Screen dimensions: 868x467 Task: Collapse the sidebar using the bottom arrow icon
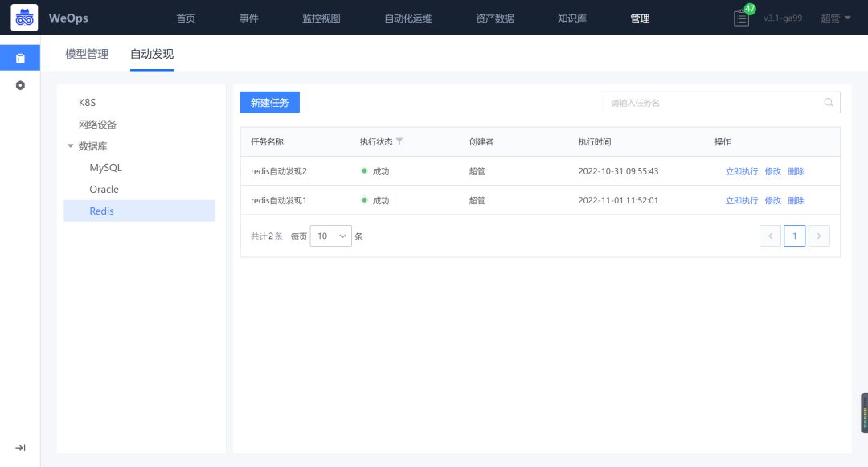(19, 448)
